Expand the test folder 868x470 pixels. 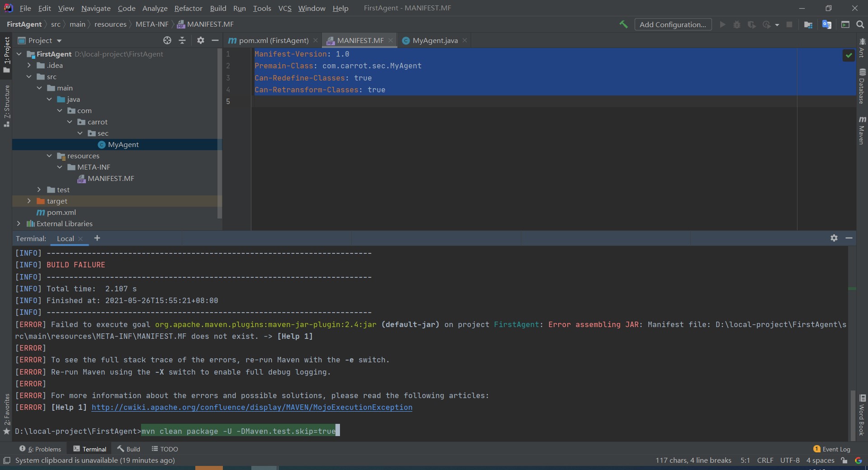(39, 190)
